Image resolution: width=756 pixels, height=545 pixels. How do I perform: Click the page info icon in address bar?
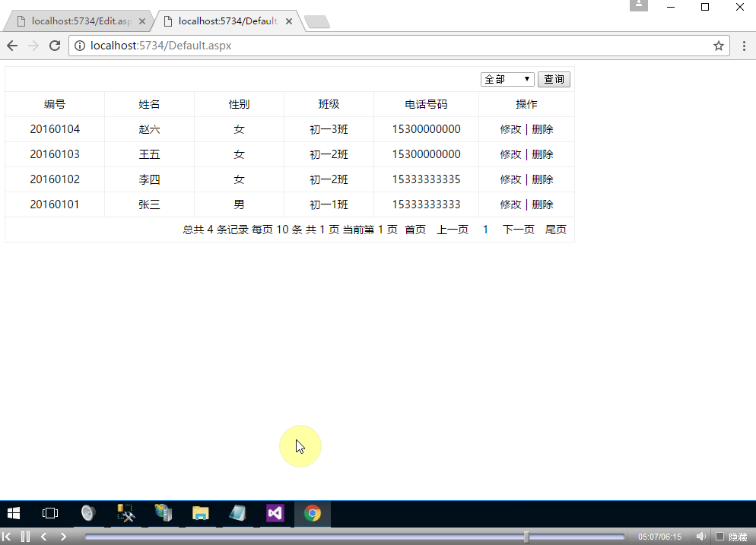80,46
